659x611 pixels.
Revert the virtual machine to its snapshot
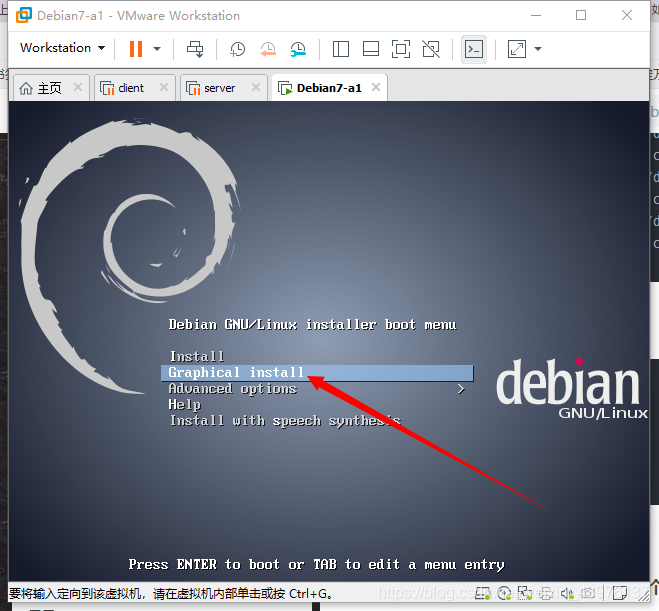pos(268,49)
